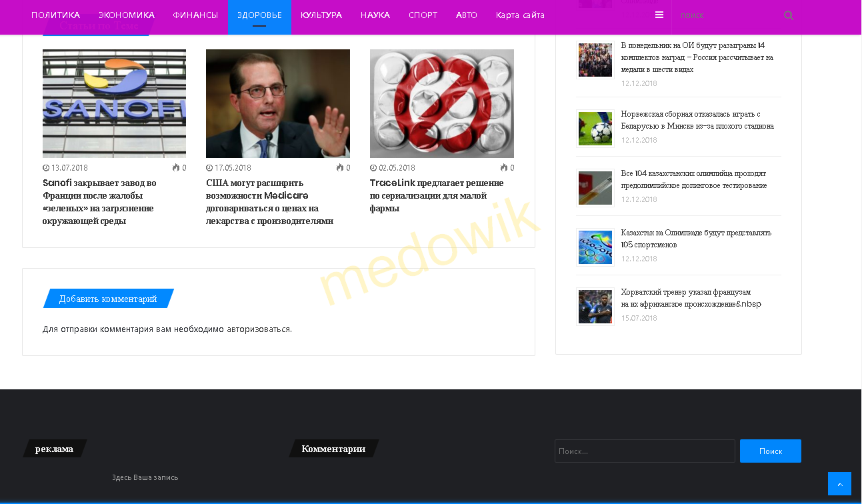Viewport: 862px width, 504px height.
Task: Open the ЭКОНОМИКА menu item
Action: (127, 15)
